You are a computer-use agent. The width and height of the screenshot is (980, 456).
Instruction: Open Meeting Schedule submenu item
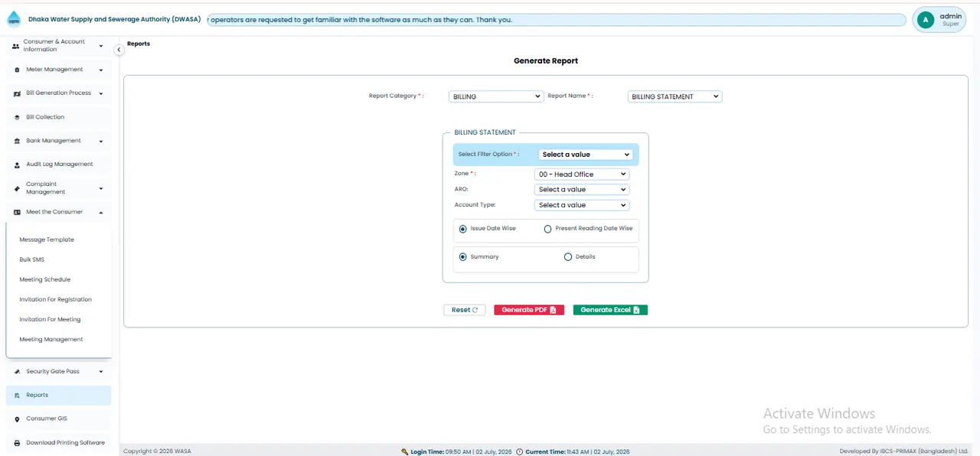pyautogui.click(x=44, y=279)
